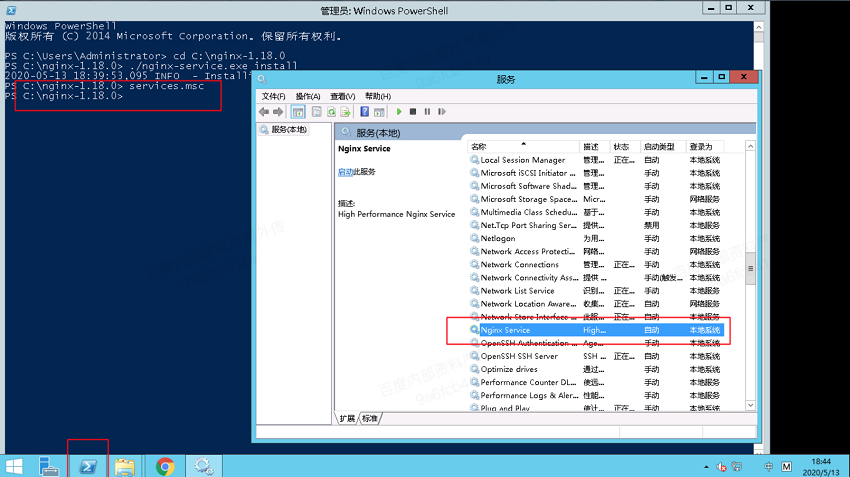Click the muted volume tray icon
Viewport: 850px width, 477px height.
tap(722, 467)
